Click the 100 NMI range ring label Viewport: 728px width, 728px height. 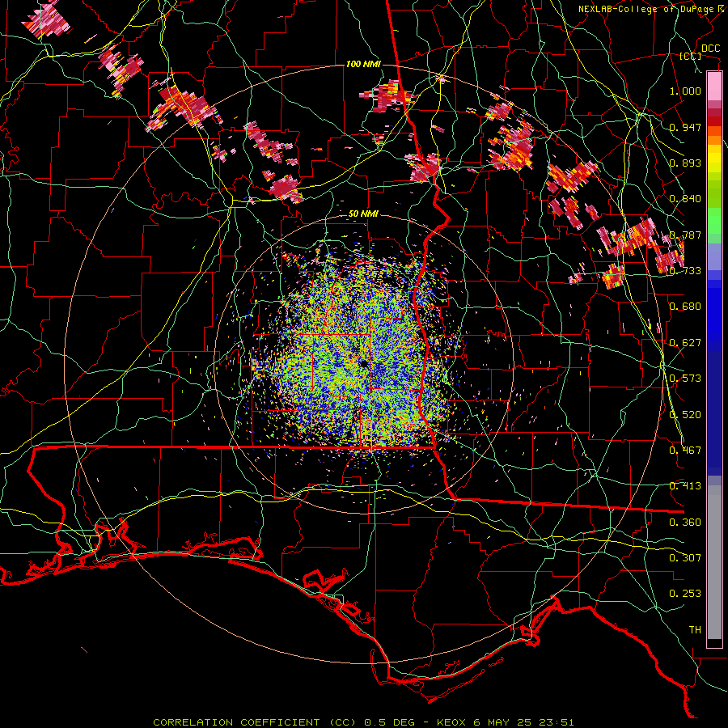(363, 64)
